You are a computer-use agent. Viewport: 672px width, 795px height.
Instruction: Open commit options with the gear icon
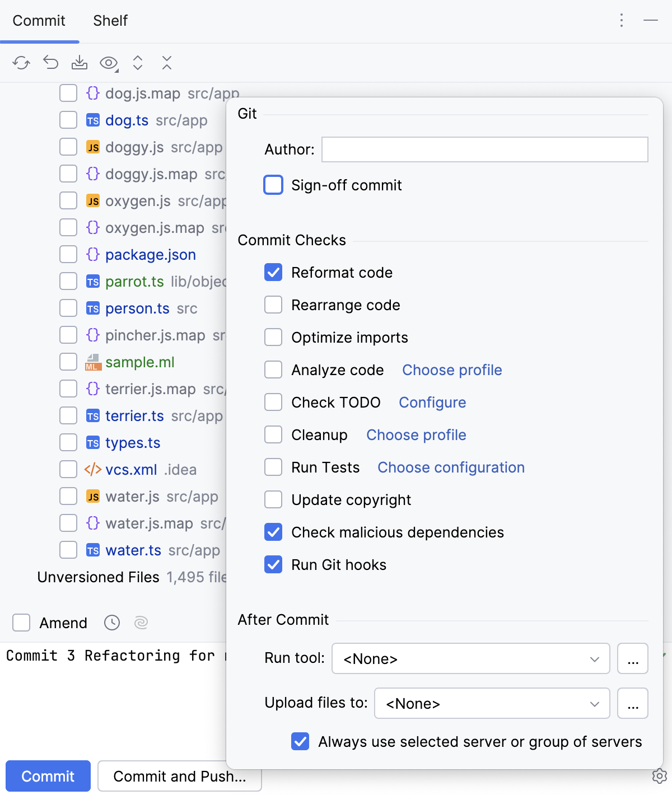pyautogui.click(x=659, y=776)
